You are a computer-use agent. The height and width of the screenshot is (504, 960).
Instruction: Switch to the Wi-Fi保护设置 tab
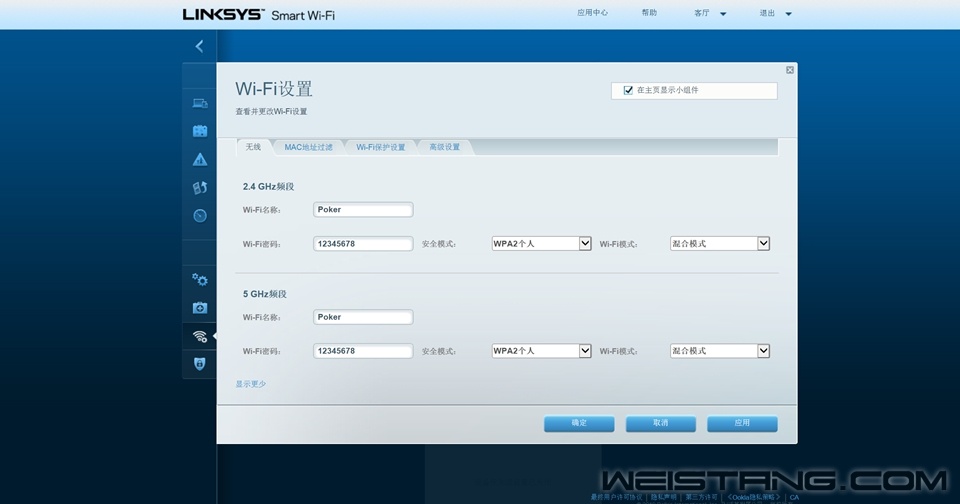pos(381,147)
